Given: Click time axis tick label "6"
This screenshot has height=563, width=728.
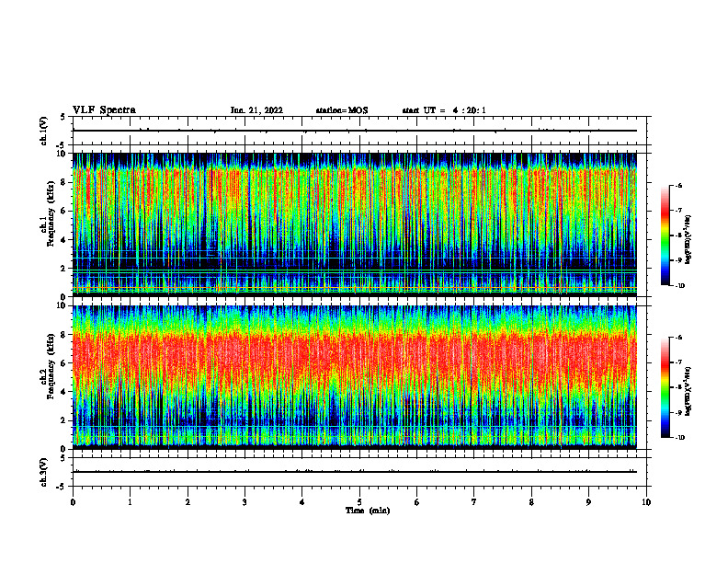Looking at the screenshot, I should coord(417,502).
